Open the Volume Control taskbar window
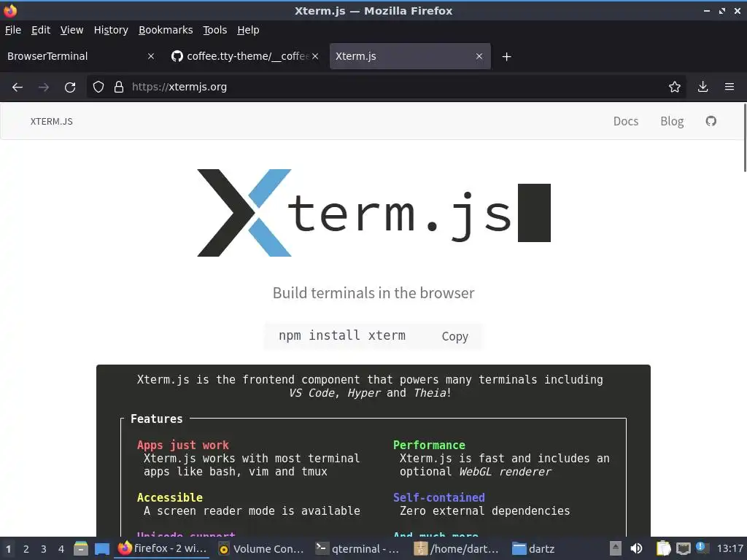This screenshot has width=747, height=560. coord(261,549)
